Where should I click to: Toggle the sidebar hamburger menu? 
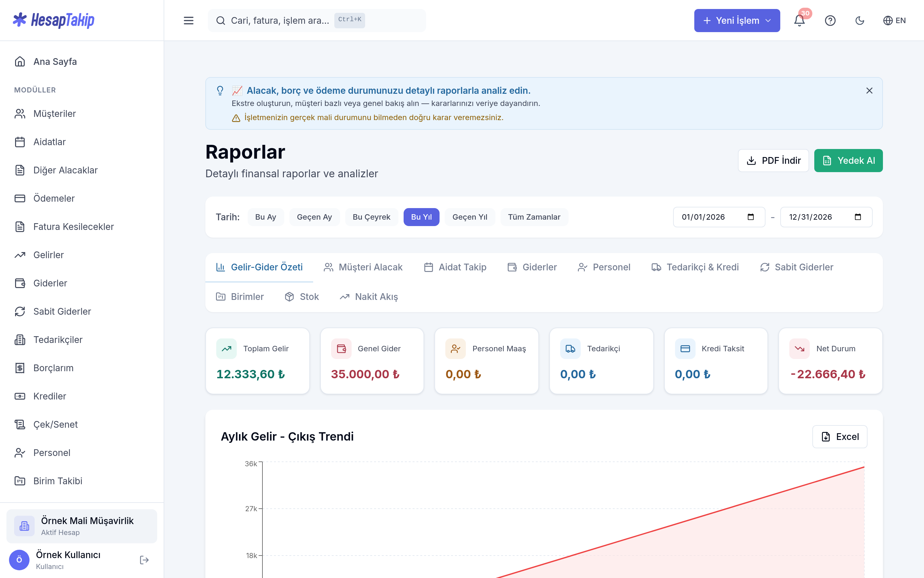coord(189,20)
